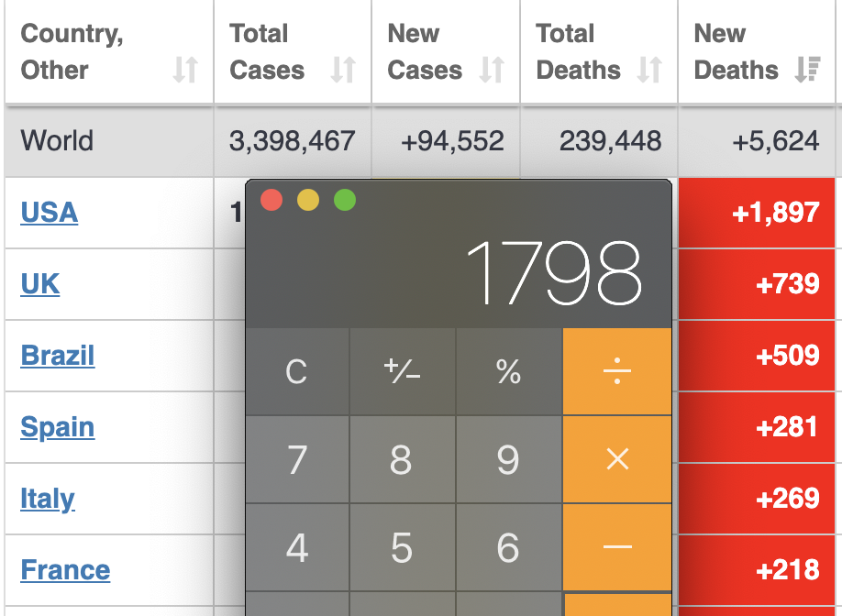The image size is (842, 616).
Task: Click Total Deaths sort arrows icon
Action: 649,70
